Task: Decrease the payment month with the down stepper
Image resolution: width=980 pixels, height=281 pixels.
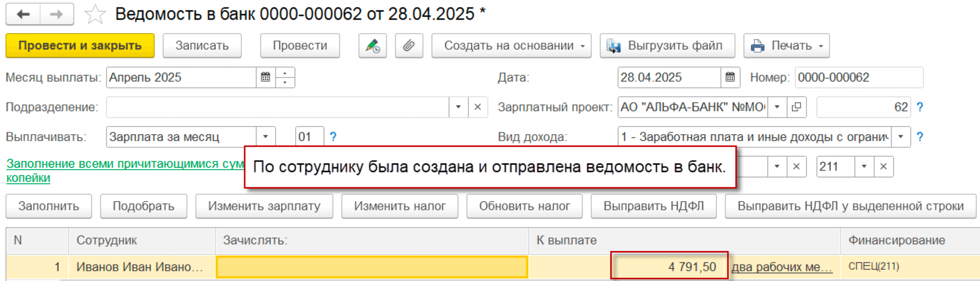Action: (285, 82)
